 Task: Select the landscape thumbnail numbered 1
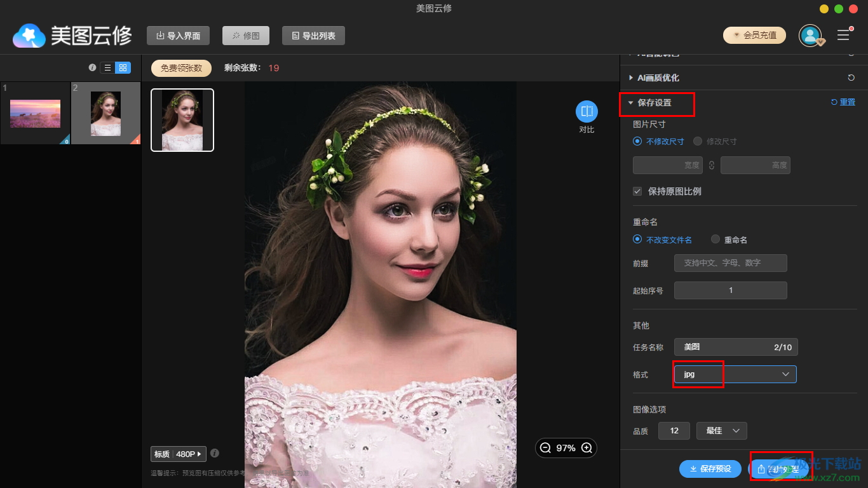[x=36, y=113]
